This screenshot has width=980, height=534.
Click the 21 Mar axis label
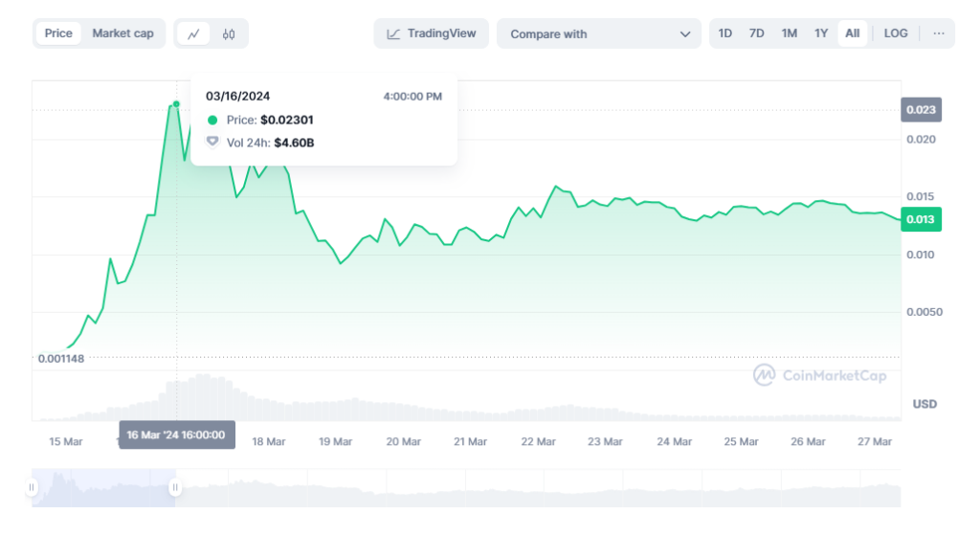pyautogui.click(x=470, y=441)
